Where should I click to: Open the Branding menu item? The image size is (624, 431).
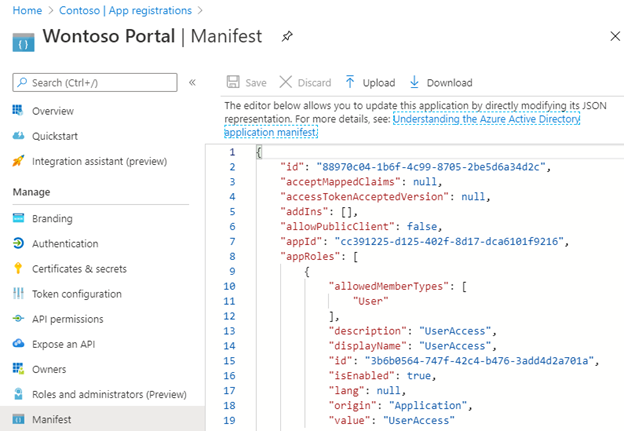point(52,218)
